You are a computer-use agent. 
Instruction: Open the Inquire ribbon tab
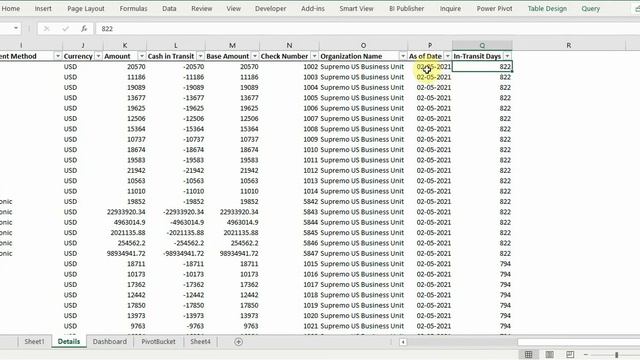coord(450,9)
